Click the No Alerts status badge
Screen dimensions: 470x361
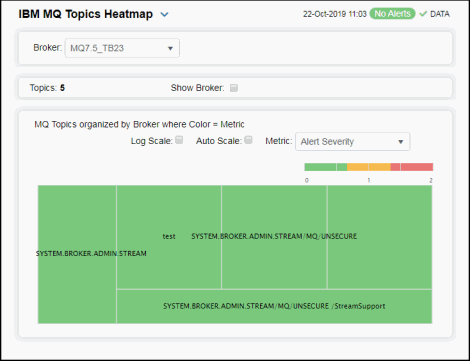[392, 14]
